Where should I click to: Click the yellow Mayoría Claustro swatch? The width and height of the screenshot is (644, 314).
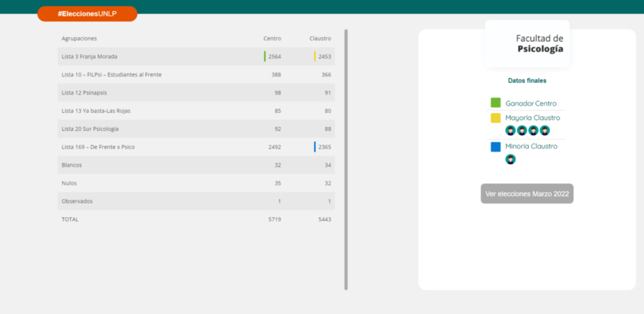[x=495, y=118]
